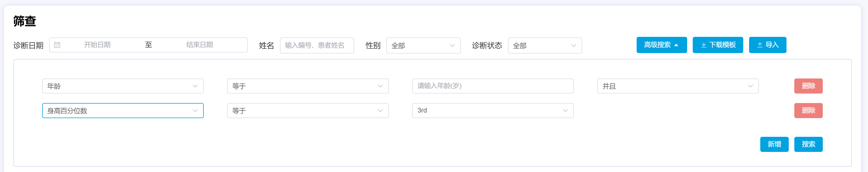Click the chevron of 性别 dropdown
The height and width of the screenshot is (172, 868).
[x=452, y=46]
